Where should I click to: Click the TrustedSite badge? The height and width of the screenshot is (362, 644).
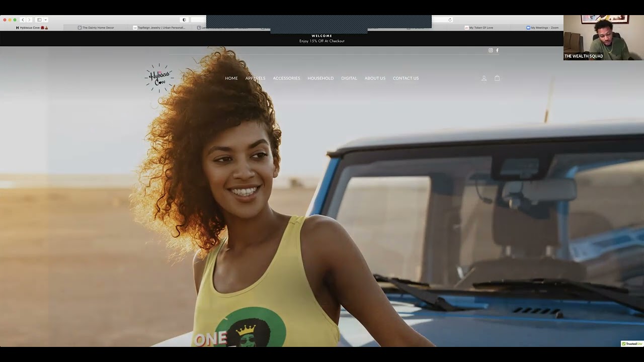click(632, 344)
